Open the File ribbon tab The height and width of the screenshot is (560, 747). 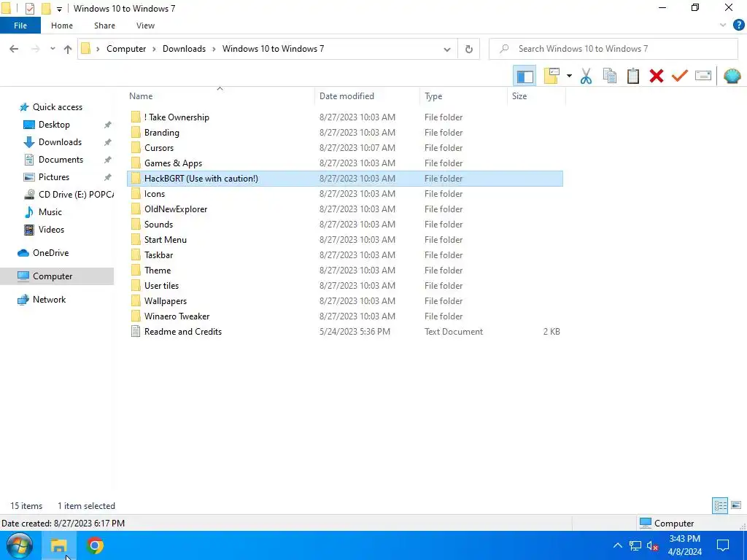20,26
